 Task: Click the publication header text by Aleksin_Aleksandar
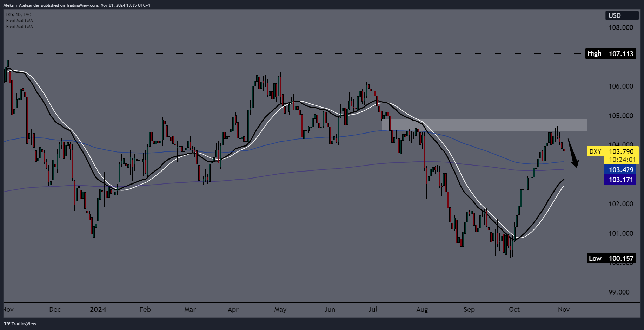pos(77,5)
